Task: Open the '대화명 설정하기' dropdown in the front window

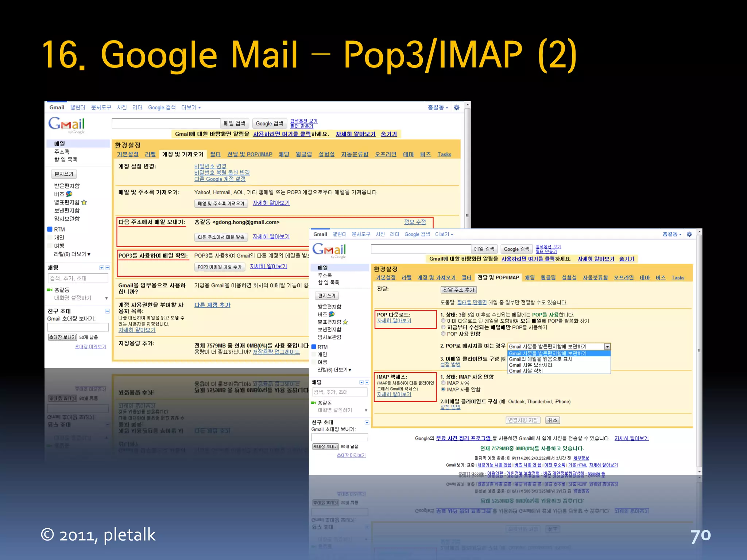Action: [366, 411]
